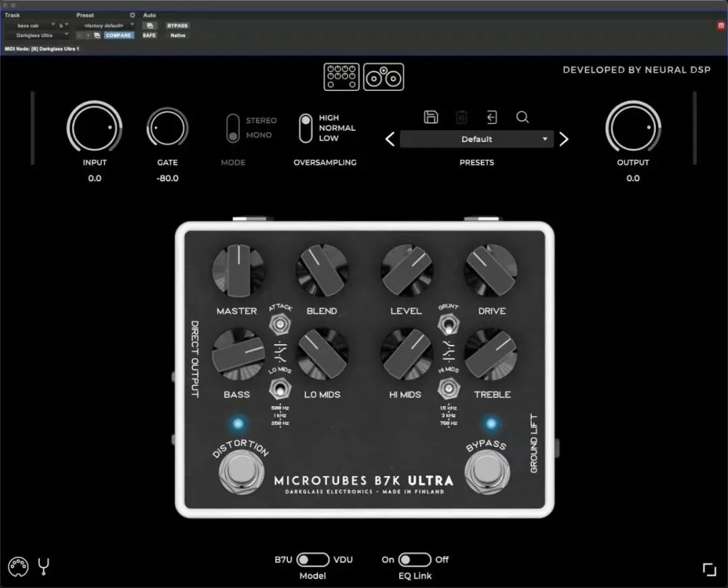The height and width of the screenshot is (588, 728).
Task: Click the preset search magnifier icon
Action: [522, 117]
